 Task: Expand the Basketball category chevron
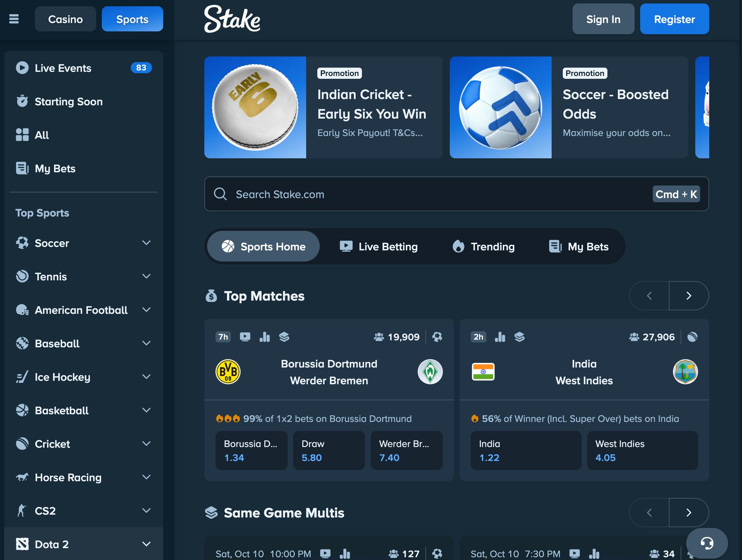point(146,410)
